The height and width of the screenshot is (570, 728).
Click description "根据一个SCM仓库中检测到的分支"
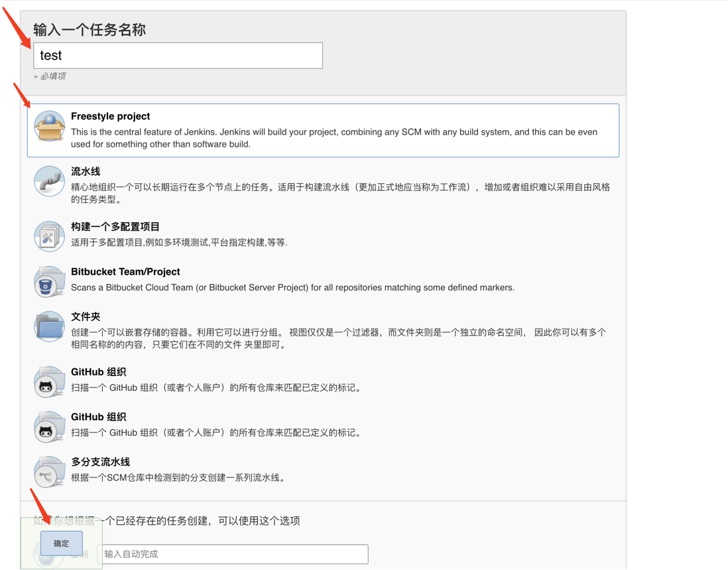pyautogui.click(x=178, y=478)
